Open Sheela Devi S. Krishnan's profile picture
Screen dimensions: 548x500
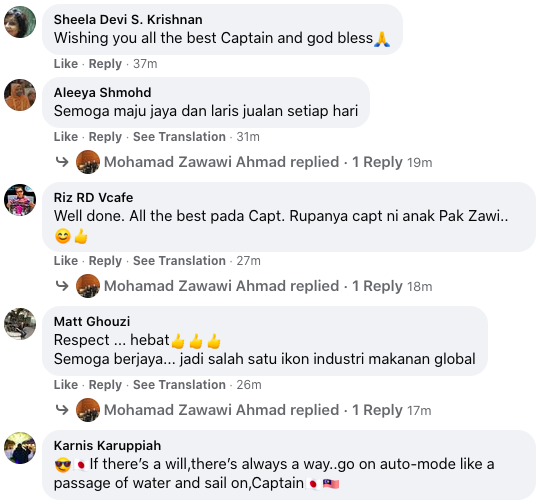20,22
